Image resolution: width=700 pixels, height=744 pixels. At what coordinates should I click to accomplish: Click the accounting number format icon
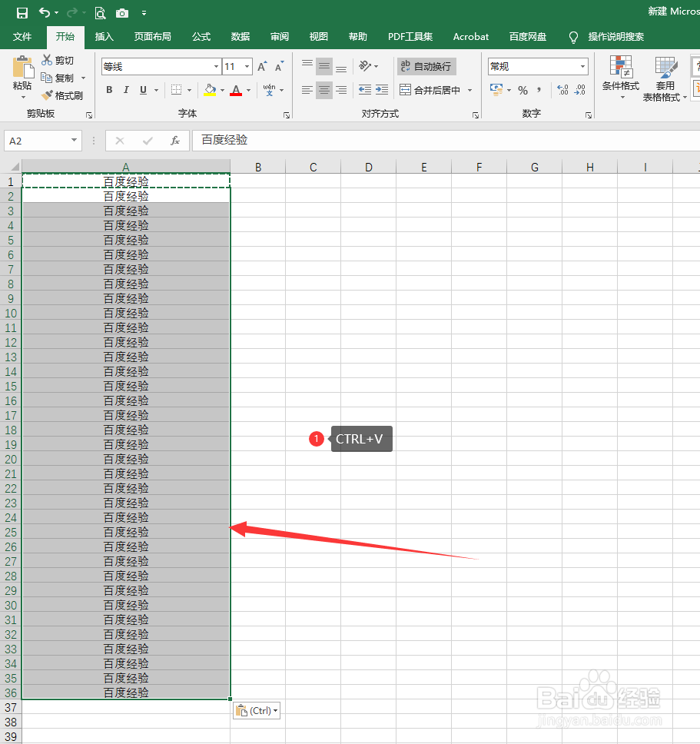coord(496,90)
